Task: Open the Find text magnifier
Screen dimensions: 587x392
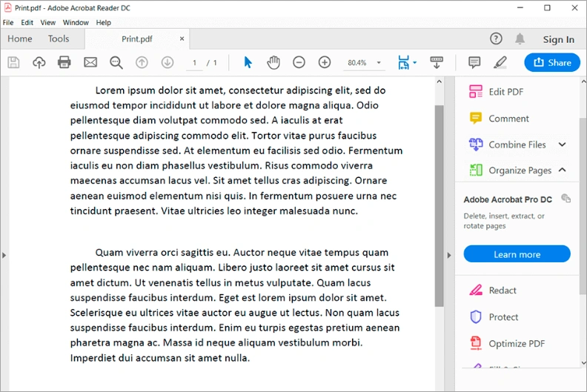Action: click(116, 62)
